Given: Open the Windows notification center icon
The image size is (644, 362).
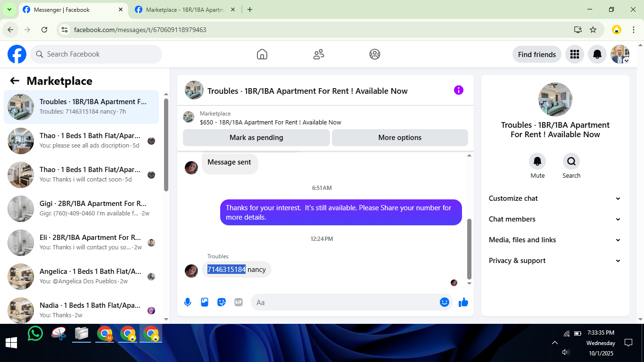Looking at the screenshot, I should [628, 343].
